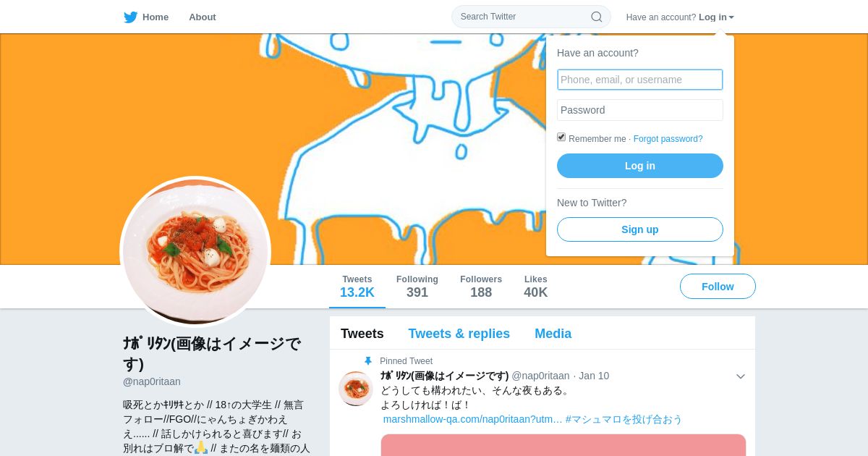Focus the Phone, email, or username field

point(640,80)
